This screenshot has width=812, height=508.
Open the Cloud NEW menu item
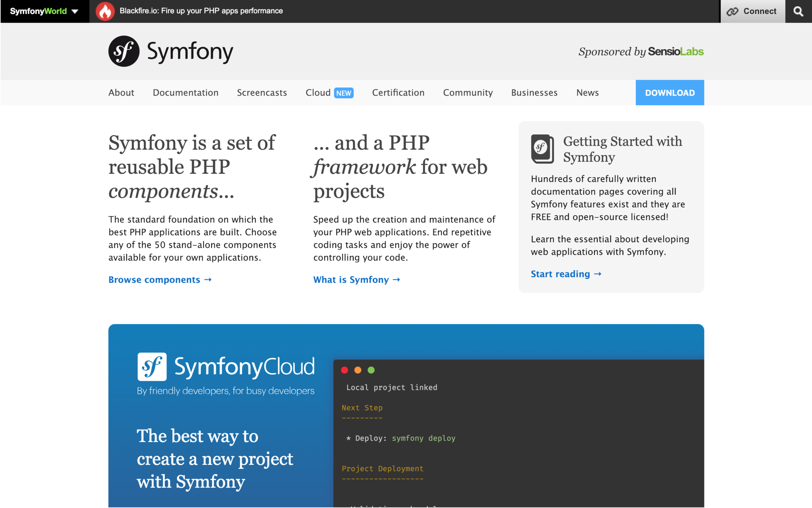pos(329,93)
